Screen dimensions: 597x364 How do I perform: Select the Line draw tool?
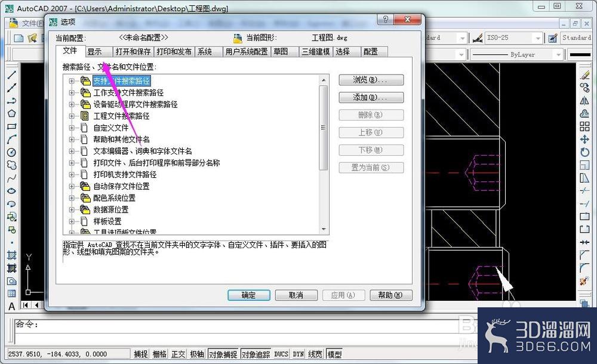tap(11, 74)
